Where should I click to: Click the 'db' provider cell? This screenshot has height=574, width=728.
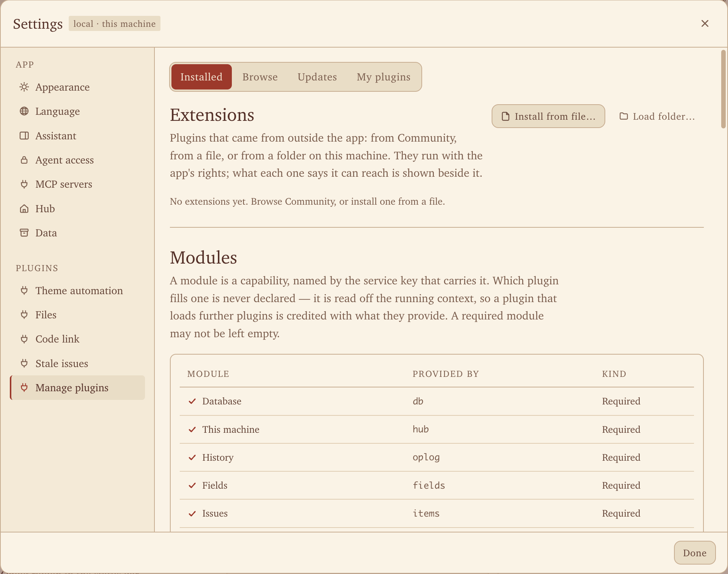(418, 401)
